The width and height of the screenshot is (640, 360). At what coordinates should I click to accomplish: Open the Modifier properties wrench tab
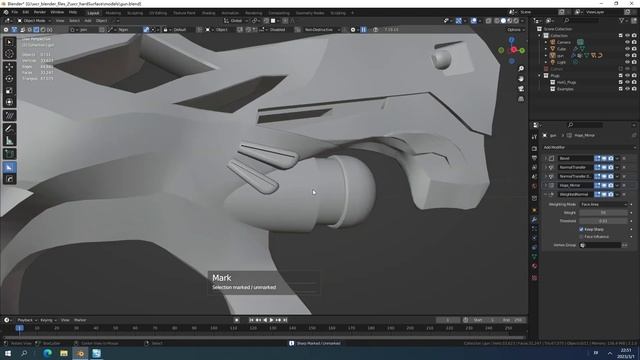[534, 220]
